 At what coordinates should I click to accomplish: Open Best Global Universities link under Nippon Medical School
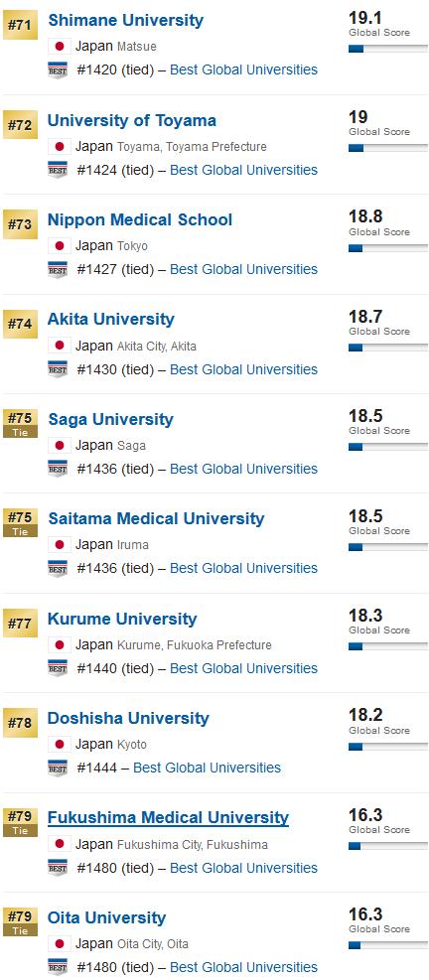(244, 269)
